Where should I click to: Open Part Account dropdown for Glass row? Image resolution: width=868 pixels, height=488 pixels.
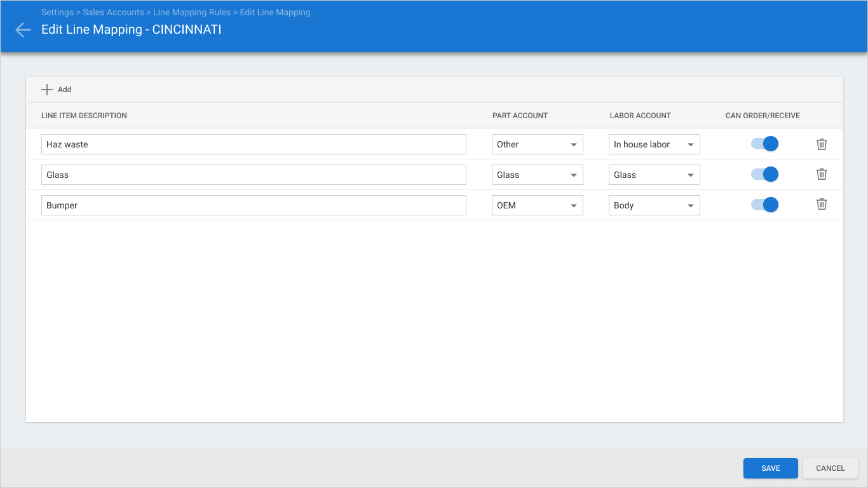click(x=538, y=175)
